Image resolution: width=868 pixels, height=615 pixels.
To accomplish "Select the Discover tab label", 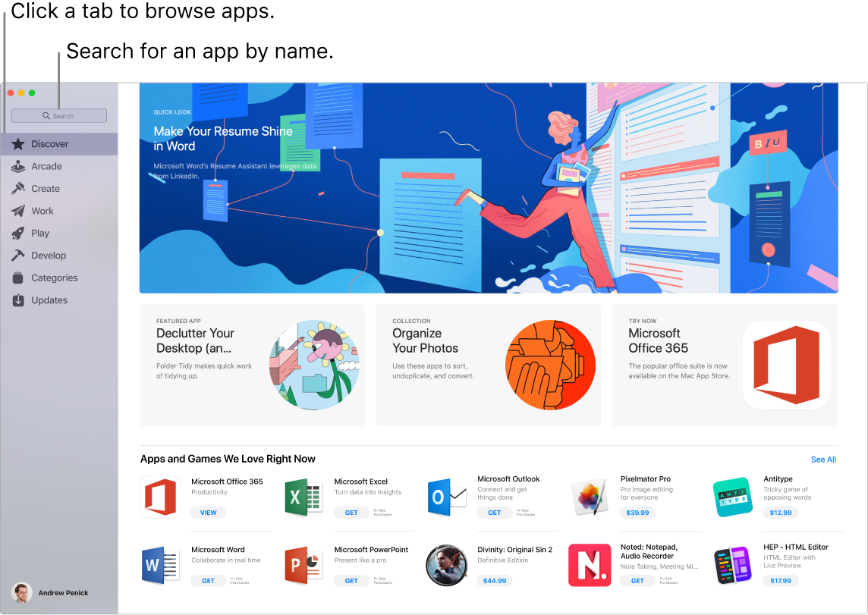I will tap(50, 144).
